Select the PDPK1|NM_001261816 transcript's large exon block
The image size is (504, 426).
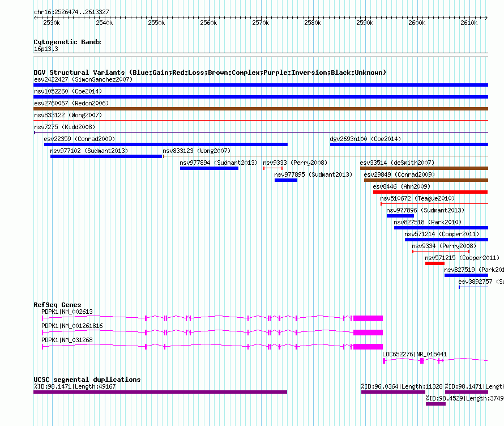pyautogui.click(x=368, y=333)
